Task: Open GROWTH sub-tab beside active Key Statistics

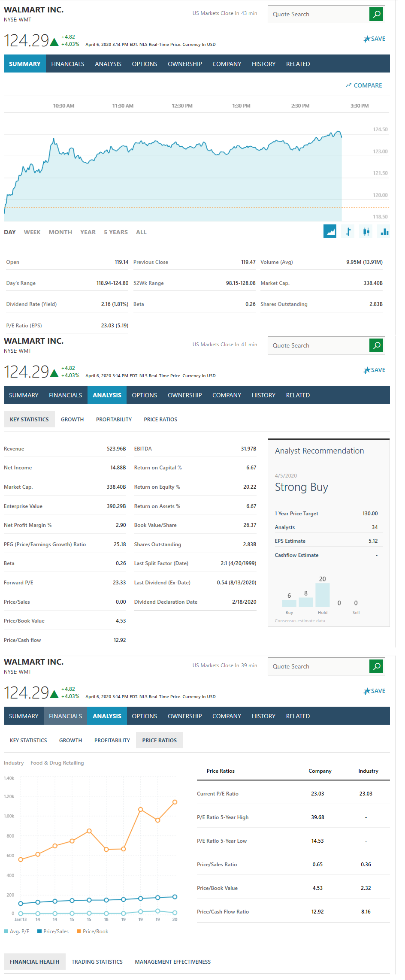Action: point(72,419)
